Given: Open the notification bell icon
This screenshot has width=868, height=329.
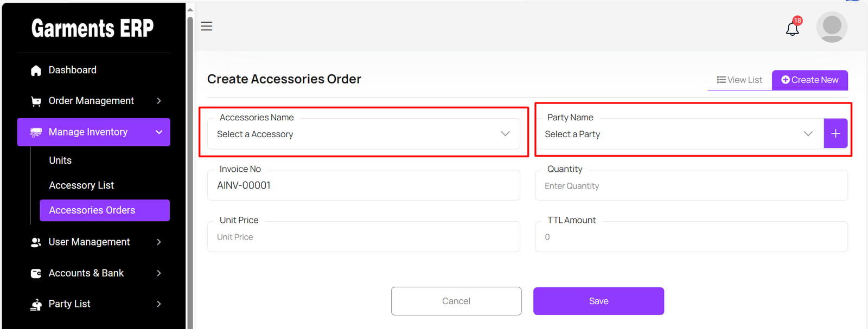Looking at the screenshot, I should point(792,28).
